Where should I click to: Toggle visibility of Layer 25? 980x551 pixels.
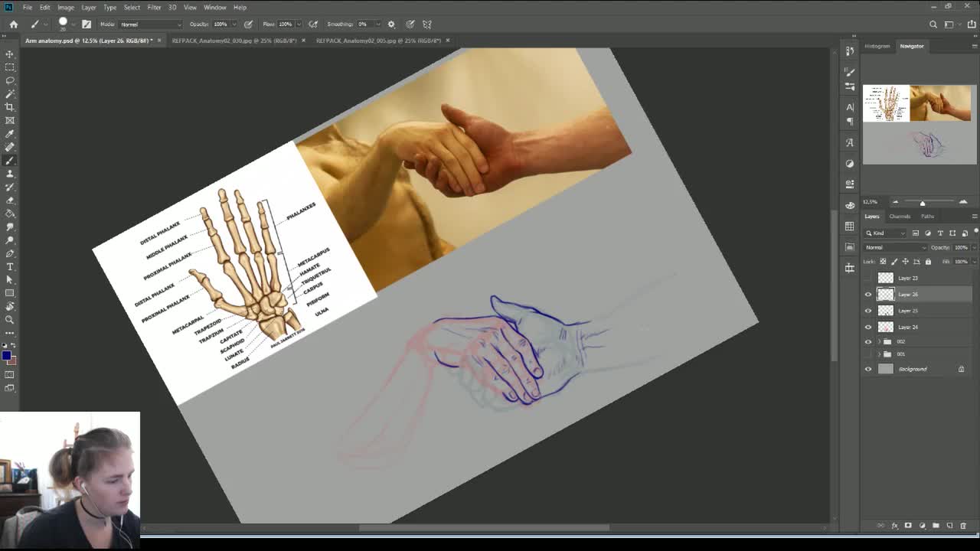(x=868, y=311)
